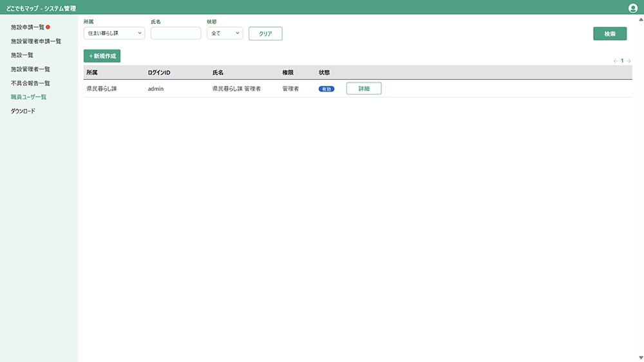Viewport: 644px width, 362px height.
Task: Click the どこでもマップ - システム管理 title
Action: (x=41, y=8)
